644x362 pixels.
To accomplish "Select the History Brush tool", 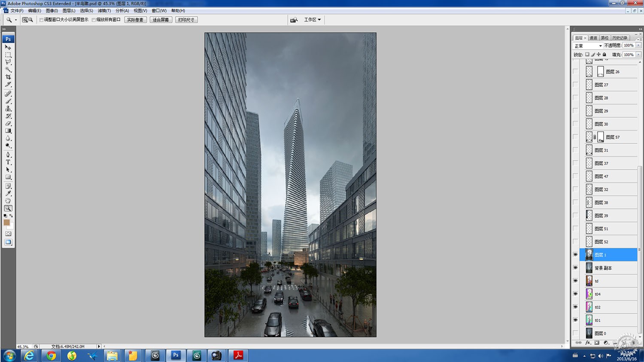I will point(8,116).
